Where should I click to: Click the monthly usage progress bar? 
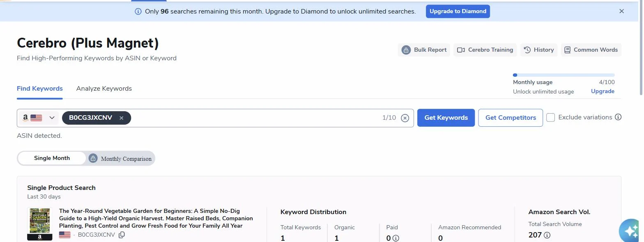[x=564, y=75]
